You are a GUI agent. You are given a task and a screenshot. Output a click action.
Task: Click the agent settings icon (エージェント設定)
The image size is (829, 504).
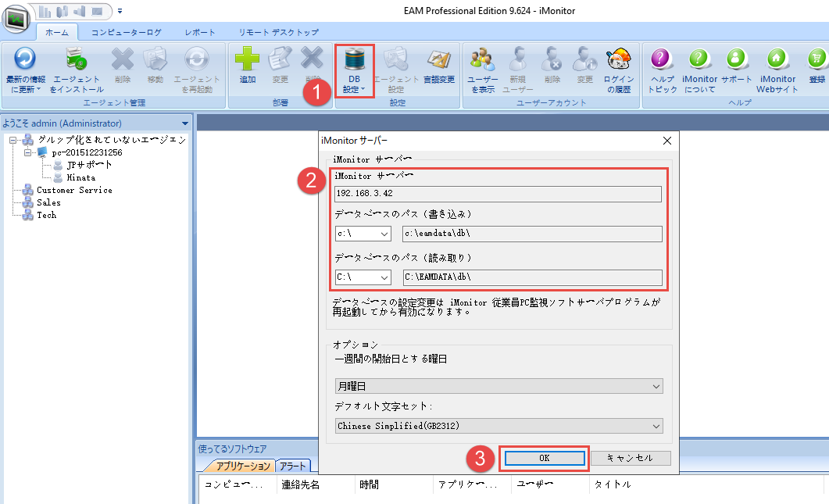(x=395, y=59)
